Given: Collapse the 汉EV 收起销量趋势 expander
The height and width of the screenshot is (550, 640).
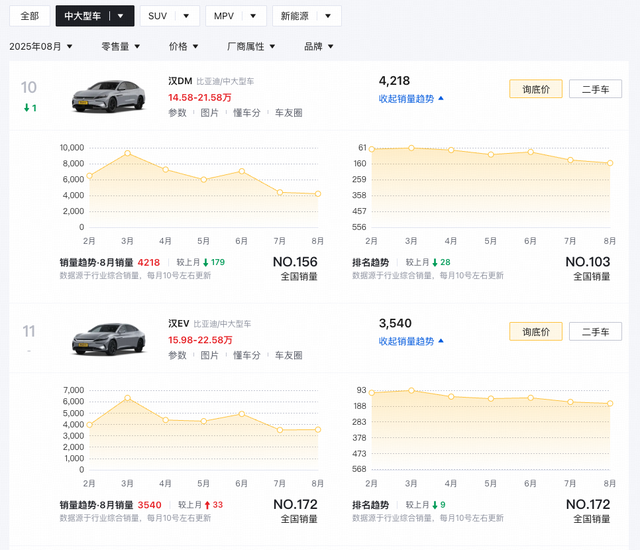Looking at the screenshot, I should [x=411, y=341].
